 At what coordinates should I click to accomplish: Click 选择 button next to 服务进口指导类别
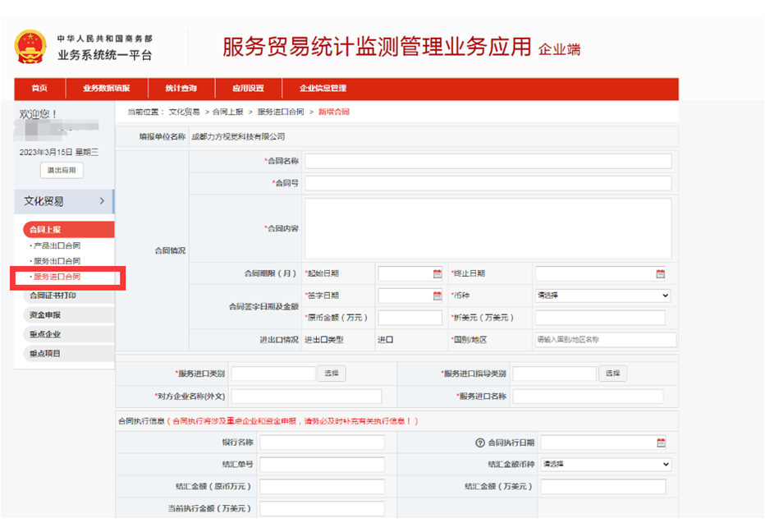click(x=612, y=374)
